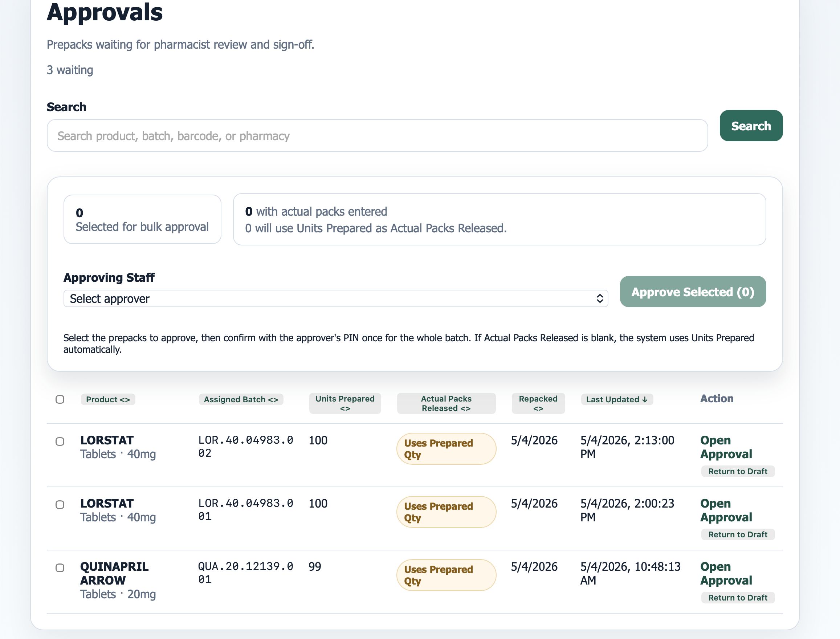Click the search product input field

[377, 135]
